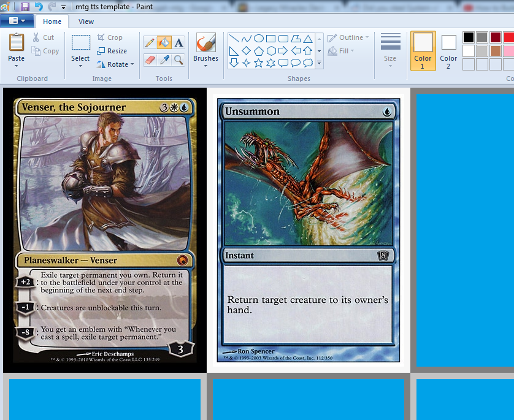Select the Text tool
The height and width of the screenshot is (420, 514).
coord(178,42)
